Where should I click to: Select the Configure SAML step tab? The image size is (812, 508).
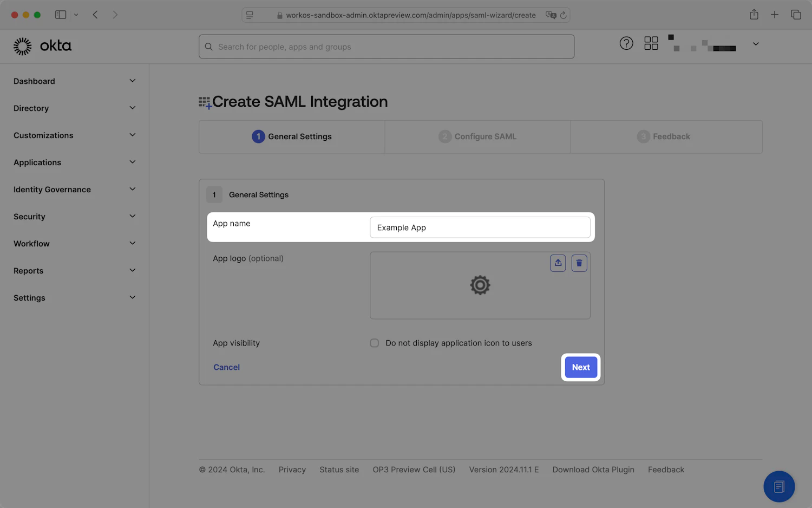[x=477, y=136]
